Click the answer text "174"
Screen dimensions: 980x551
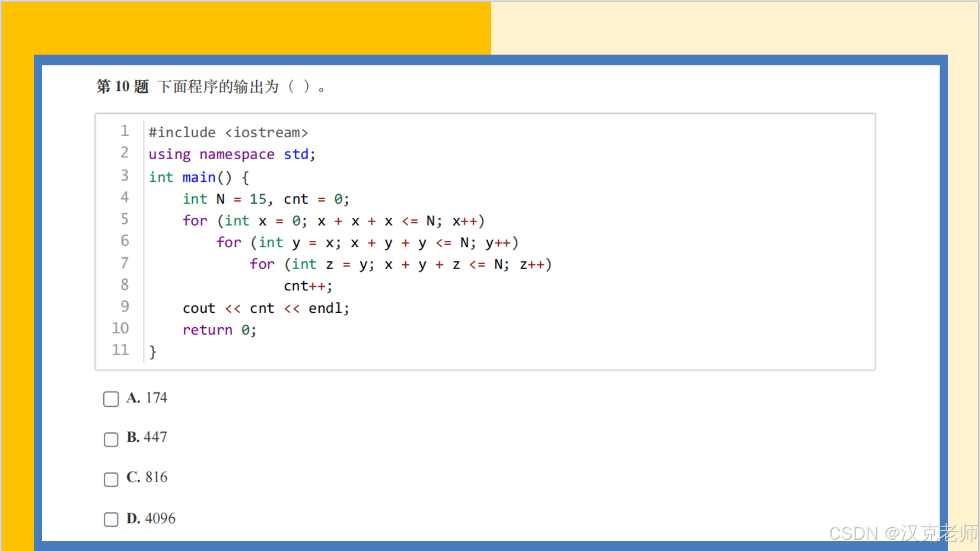pos(157,398)
